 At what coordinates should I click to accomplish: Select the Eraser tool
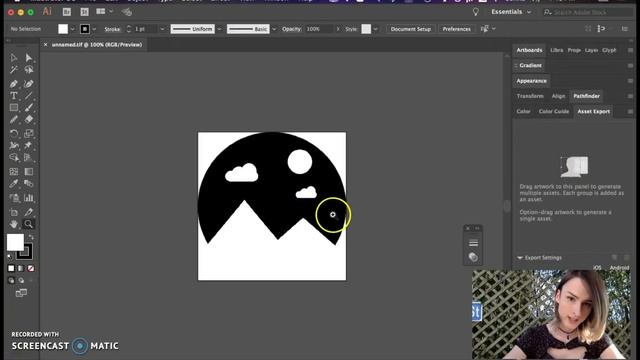(29, 120)
